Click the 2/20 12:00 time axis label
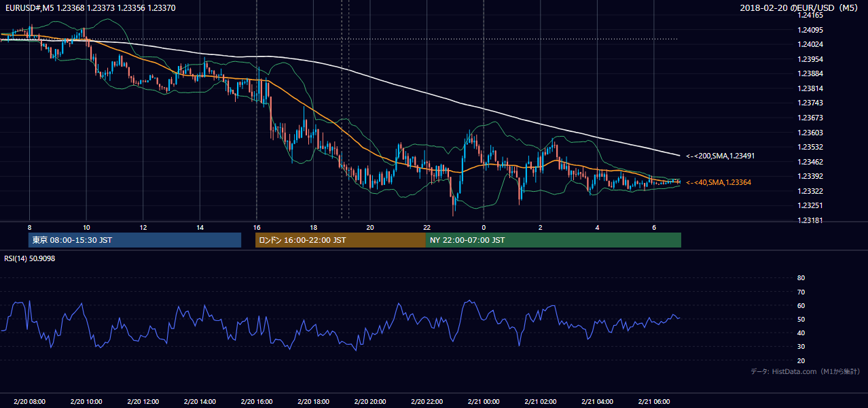This screenshot has height=408, width=868. click(x=143, y=401)
